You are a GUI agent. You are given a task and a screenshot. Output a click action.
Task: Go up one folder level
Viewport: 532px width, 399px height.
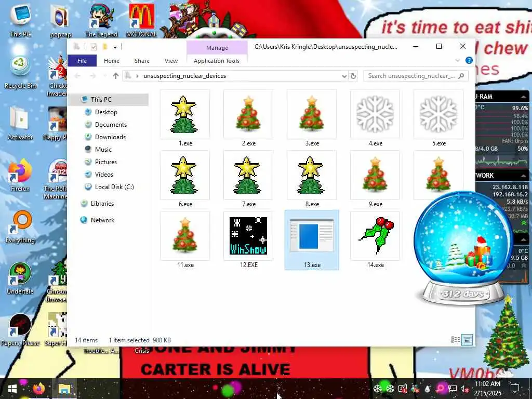pos(116,76)
